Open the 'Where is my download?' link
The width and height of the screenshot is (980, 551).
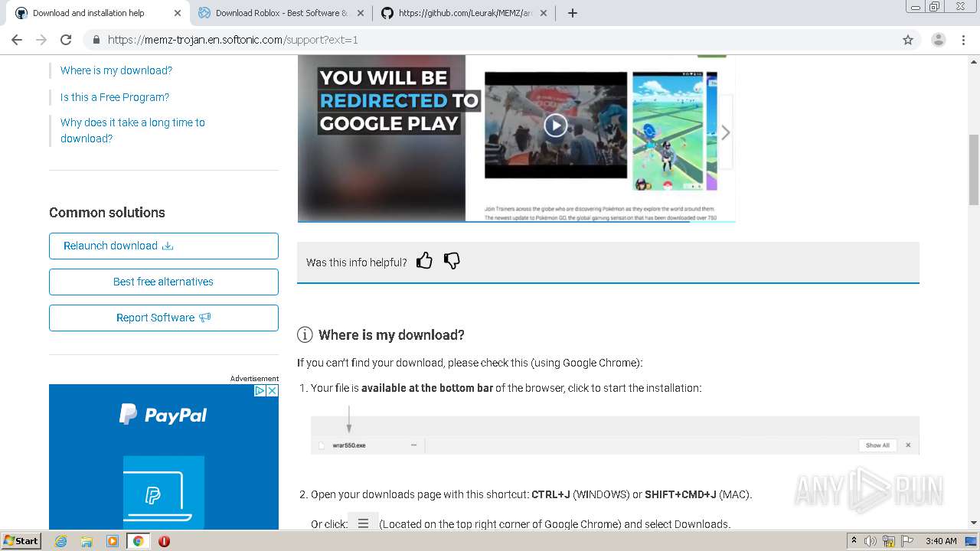point(116,70)
